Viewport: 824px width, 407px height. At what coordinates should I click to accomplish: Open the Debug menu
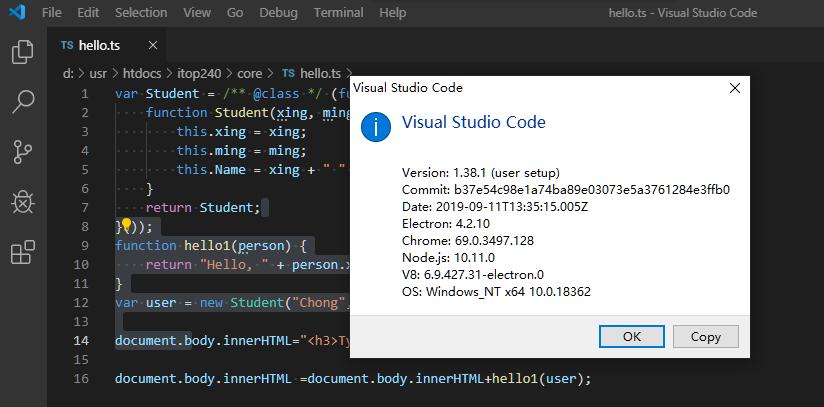278,13
